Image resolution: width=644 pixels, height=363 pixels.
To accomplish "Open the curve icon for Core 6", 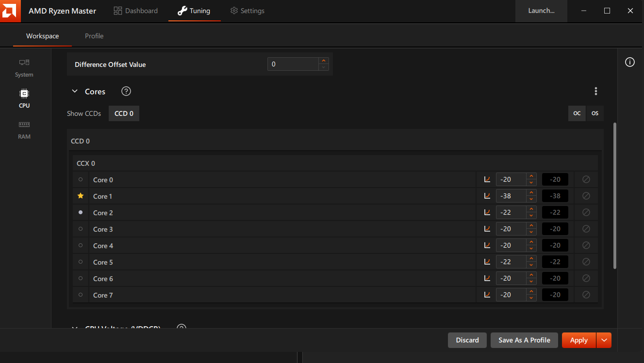I will tap(487, 278).
